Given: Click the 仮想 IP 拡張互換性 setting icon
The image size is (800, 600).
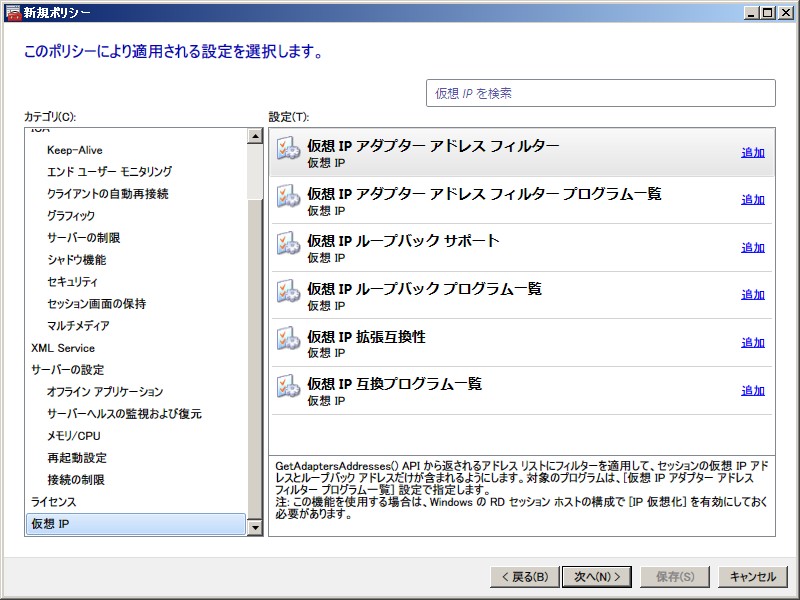Looking at the screenshot, I should 288,342.
